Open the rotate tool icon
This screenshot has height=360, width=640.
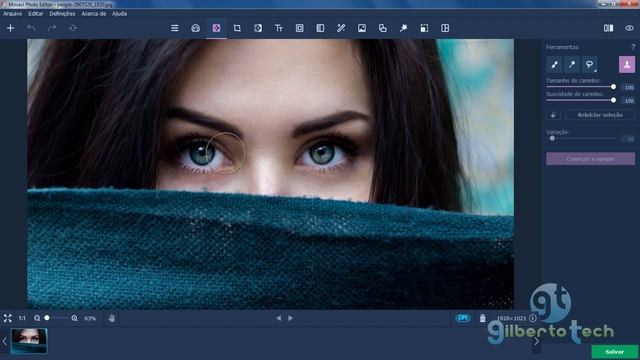click(258, 28)
